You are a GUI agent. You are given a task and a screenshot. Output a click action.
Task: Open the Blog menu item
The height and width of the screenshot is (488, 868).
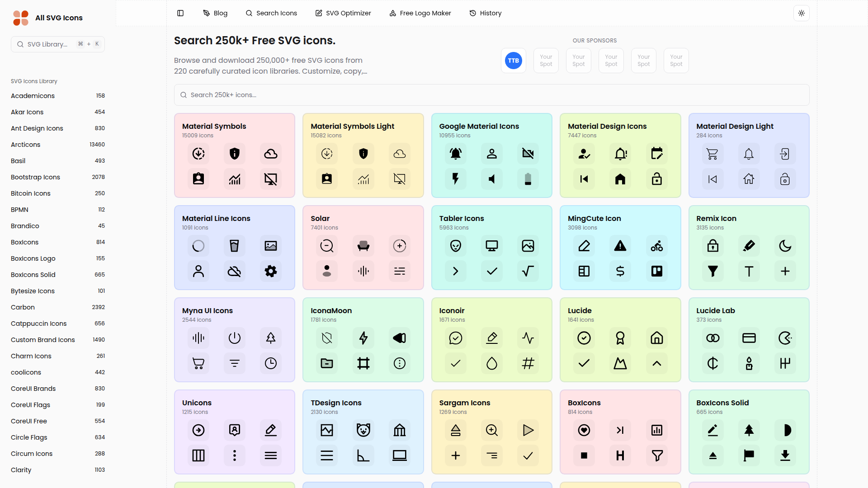pyautogui.click(x=215, y=13)
